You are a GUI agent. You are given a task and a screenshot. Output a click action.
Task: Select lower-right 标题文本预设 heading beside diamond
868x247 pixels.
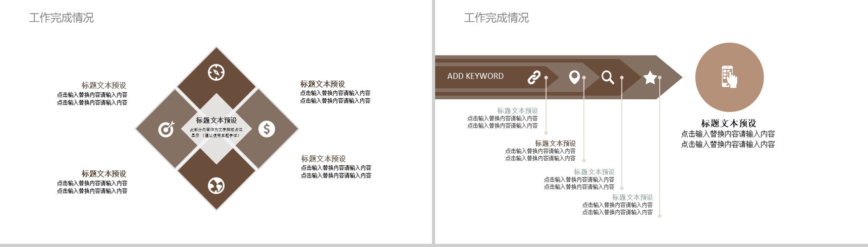pyautogui.click(x=323, y=159)
